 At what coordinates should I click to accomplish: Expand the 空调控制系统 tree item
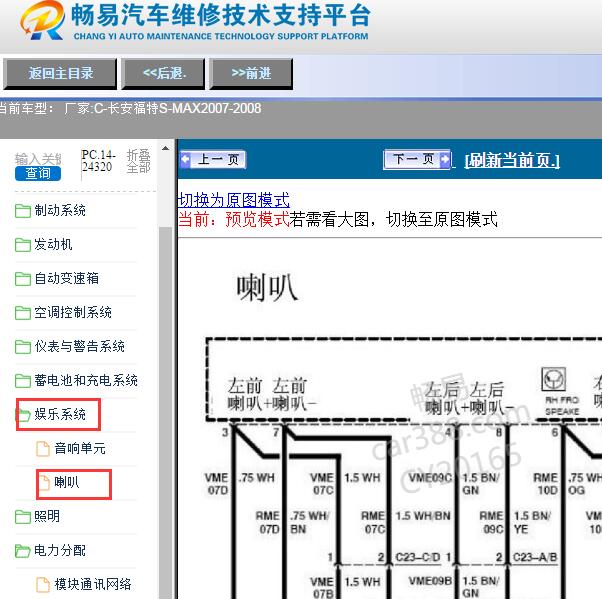click(73, 312)
